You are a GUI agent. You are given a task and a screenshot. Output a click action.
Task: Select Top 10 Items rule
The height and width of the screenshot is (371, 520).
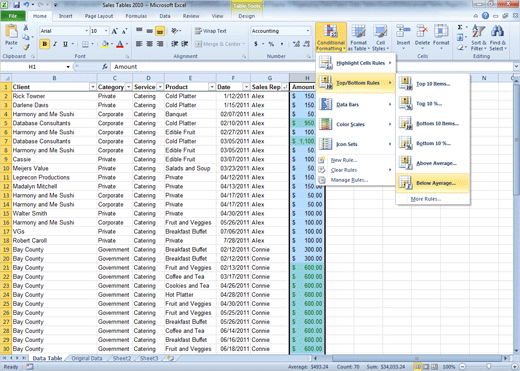[x=433, y=84]
